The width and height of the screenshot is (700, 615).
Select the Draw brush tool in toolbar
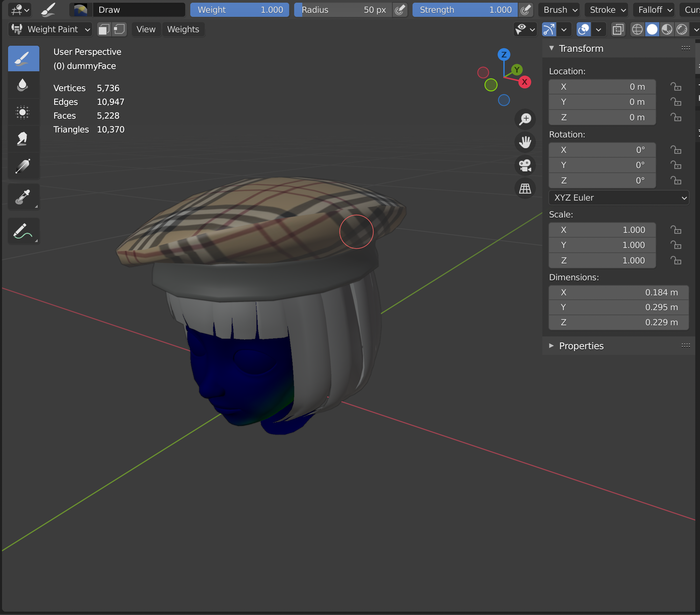click(x=23, y=58)
